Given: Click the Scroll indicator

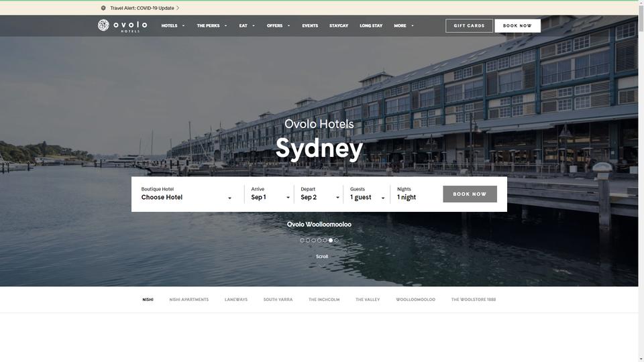Looking at the screenshot, I should [x=322, y=257].
